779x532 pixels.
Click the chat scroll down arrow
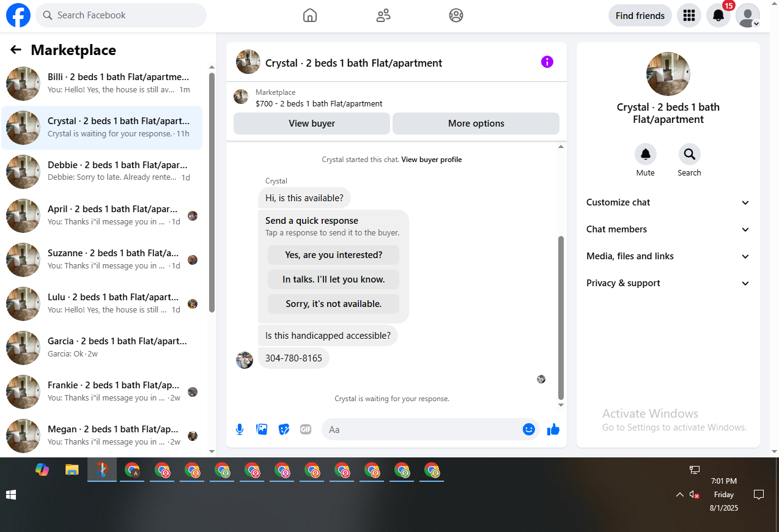pyautogui.click(x=561, y=405)
